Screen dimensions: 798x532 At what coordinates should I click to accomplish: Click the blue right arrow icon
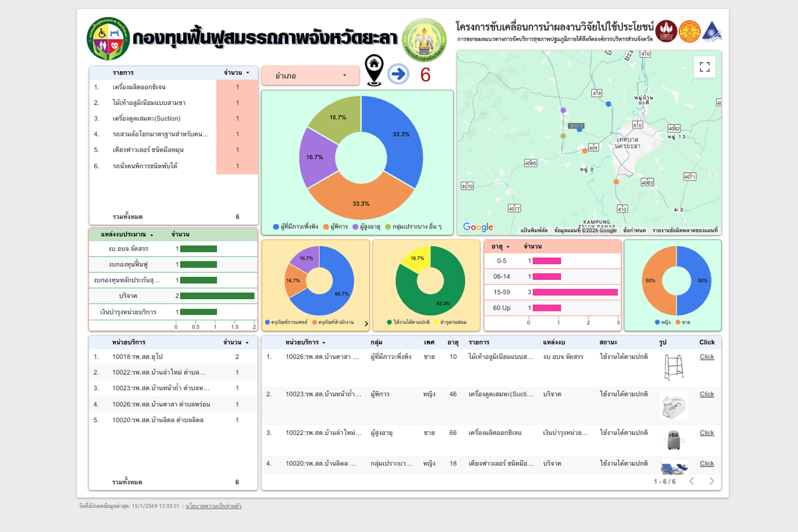point(398,74)
